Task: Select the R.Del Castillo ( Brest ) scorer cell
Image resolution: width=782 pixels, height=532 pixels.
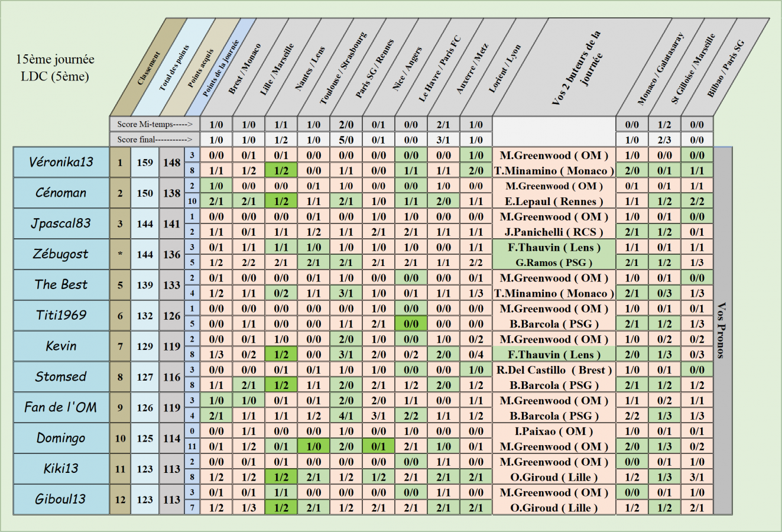Action: 554,370
